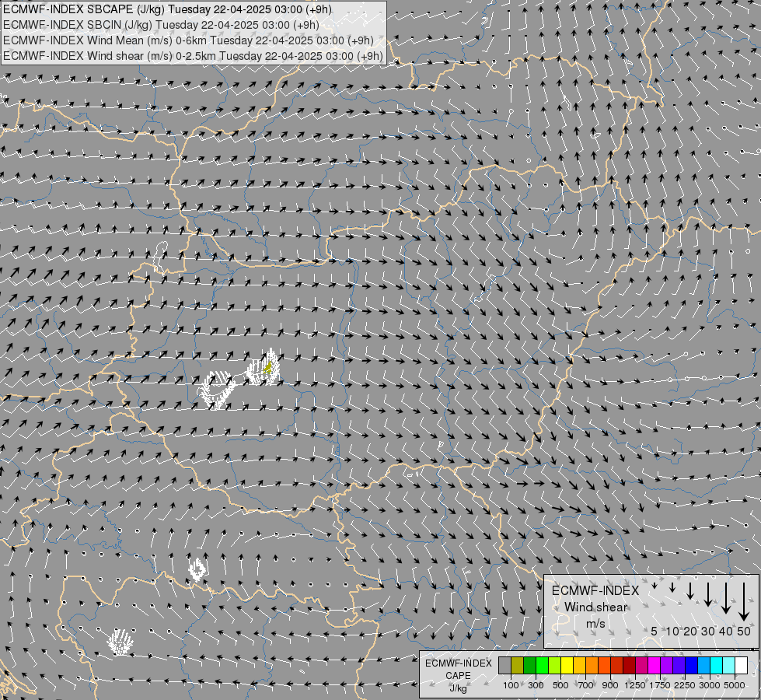Viewport: 761px width, 700px height.
Task: Pick the cyan CAPE swatch after 3000
Action: pyautogui.click(x=717, y=666)
